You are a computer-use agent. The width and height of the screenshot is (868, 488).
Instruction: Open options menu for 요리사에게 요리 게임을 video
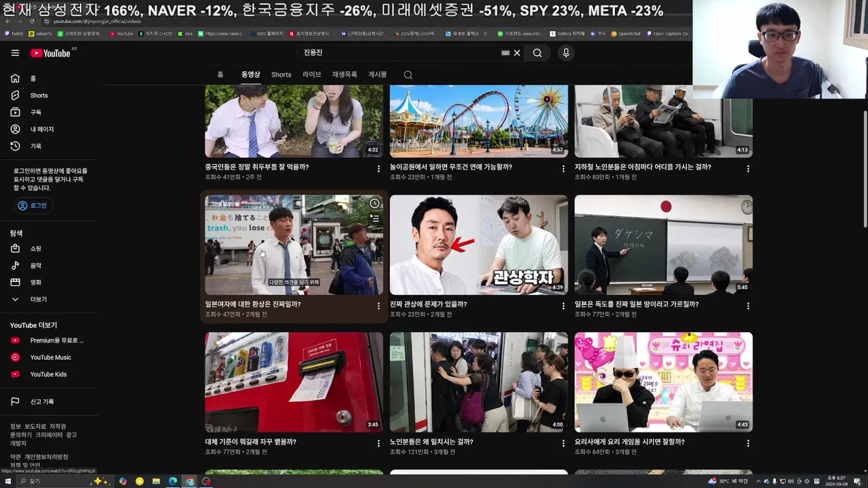point(748,443)
